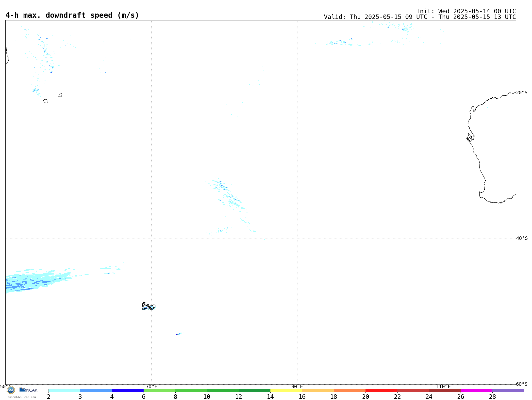Click the light orange 16–18 color swatch
Screen dimensions: 532x400
click(318, 391)
